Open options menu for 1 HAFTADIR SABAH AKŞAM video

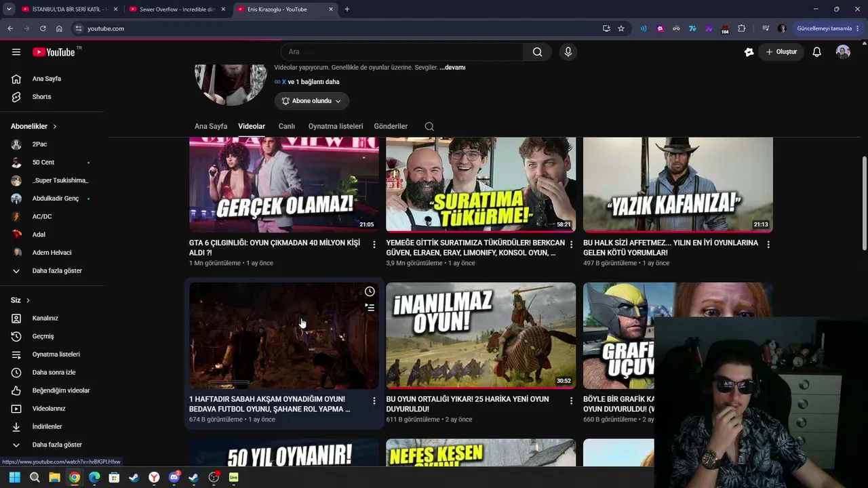pyautogui.click(x=374, y=401)
